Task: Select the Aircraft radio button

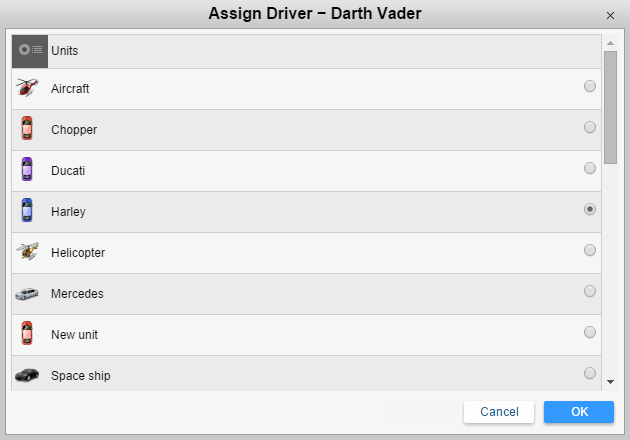Action: coord(590,86)
